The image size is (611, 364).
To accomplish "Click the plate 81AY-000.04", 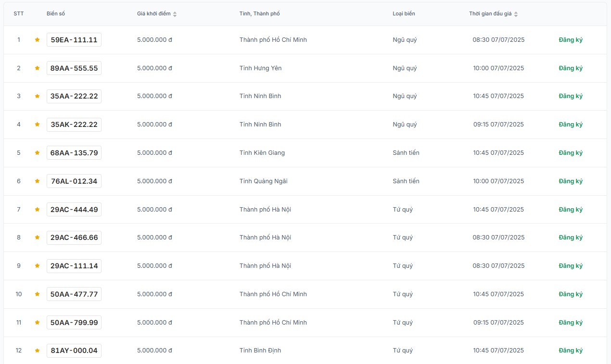I will pos(74,351).
